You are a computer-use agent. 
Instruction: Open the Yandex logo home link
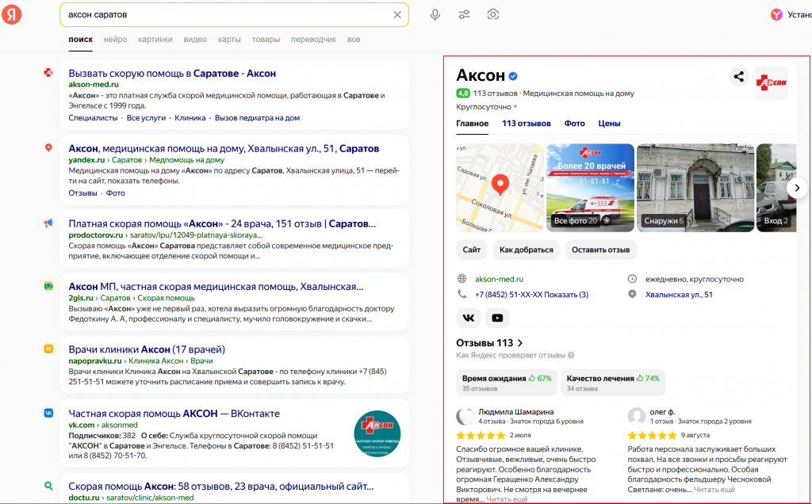pos(11,14)
